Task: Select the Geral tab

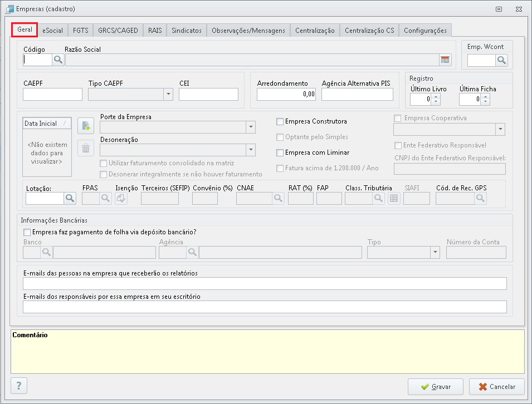Action: pos(25,29)
